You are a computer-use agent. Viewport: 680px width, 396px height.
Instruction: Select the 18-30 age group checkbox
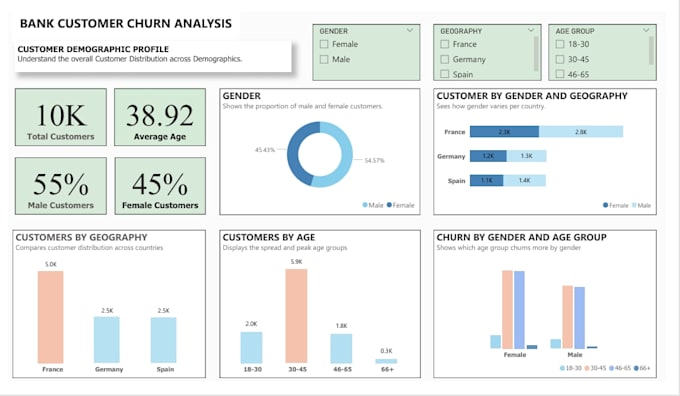[560, 44]
